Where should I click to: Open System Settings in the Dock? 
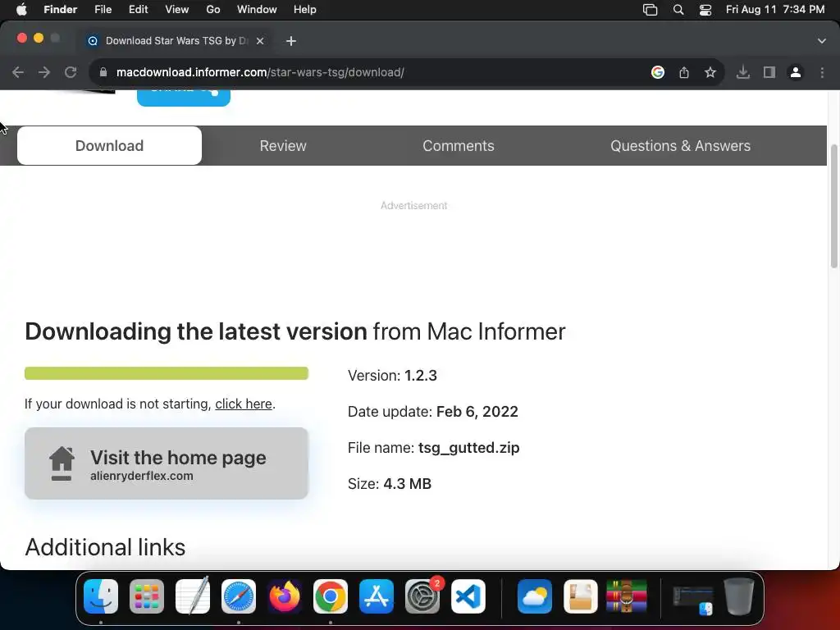click(422, 596)
